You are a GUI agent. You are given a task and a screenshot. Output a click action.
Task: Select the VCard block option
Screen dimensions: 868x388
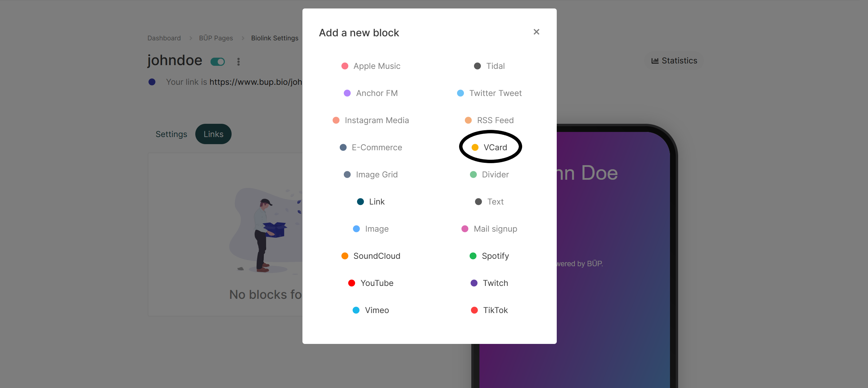[x=490, y=147]
